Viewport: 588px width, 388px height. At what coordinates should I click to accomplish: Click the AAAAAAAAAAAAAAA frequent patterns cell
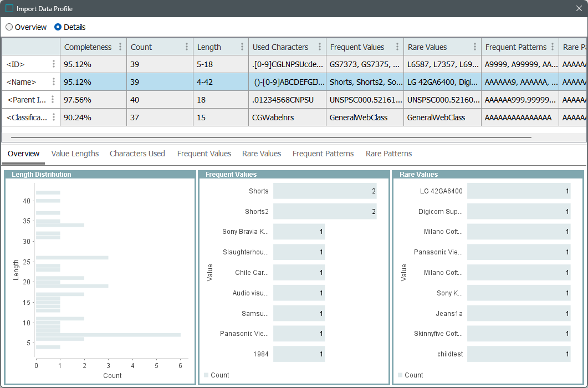pos(520,117)
